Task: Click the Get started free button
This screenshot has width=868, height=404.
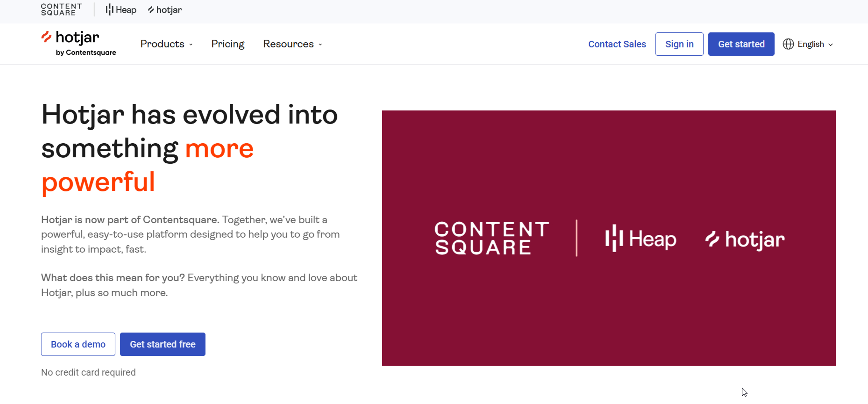Action: click(x=163, y=344)
